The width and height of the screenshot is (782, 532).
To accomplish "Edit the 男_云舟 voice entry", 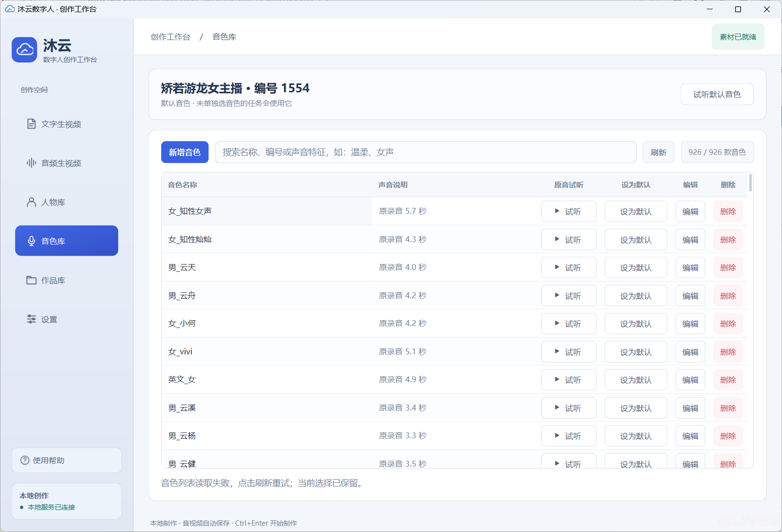I will coord(690,296).
